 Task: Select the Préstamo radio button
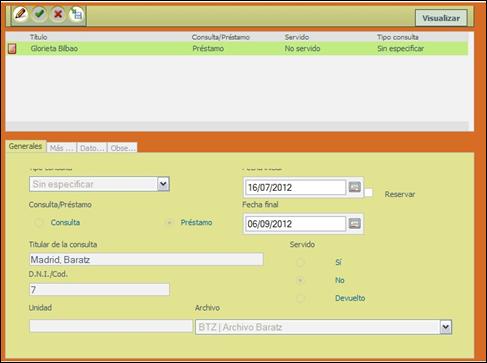(x=169, y=223)
